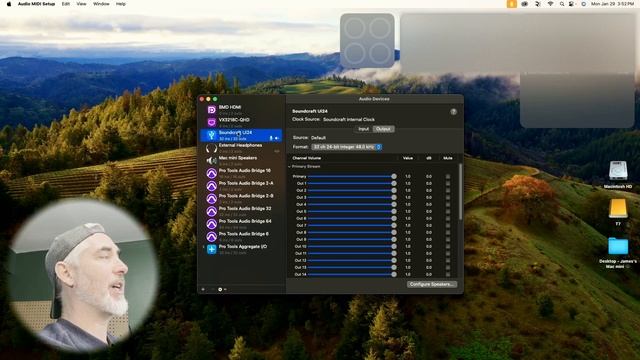This screenshot has height=360, width=640.
Task: Click the Pro Tools Audio Bridge 64 icon
Action: point(211,224)
